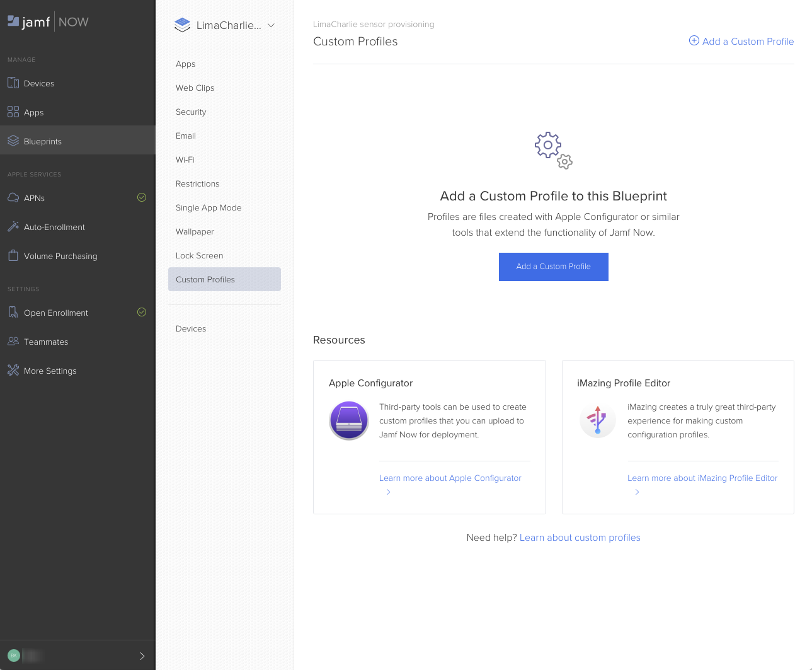Click chevron under Apple Configurator link

tap(389, 492)
